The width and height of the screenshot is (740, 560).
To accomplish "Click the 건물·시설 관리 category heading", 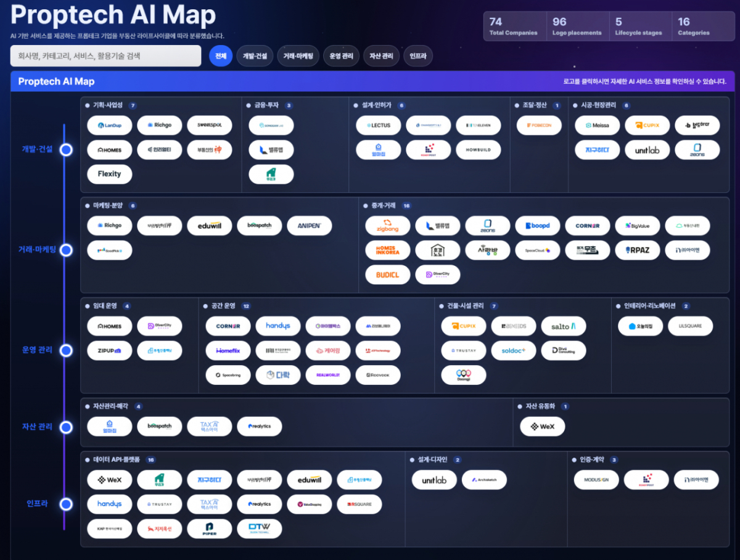I will [x=465, y=306].
